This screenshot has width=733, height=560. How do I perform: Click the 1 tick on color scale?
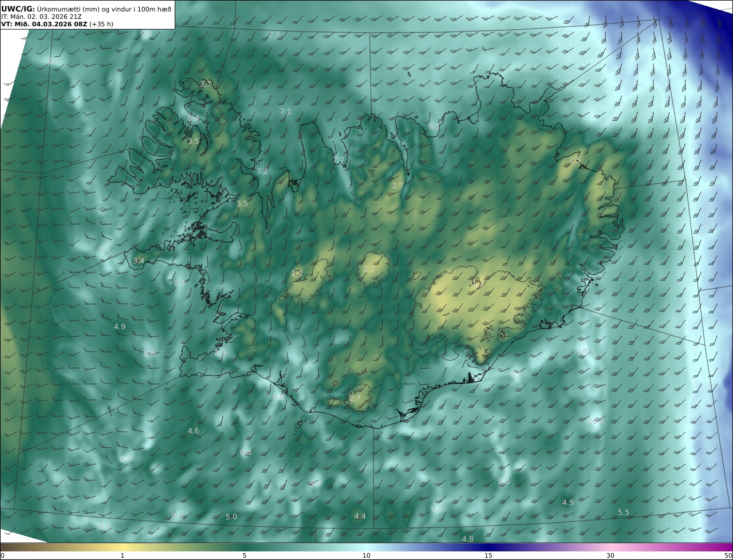pos(123,555)
